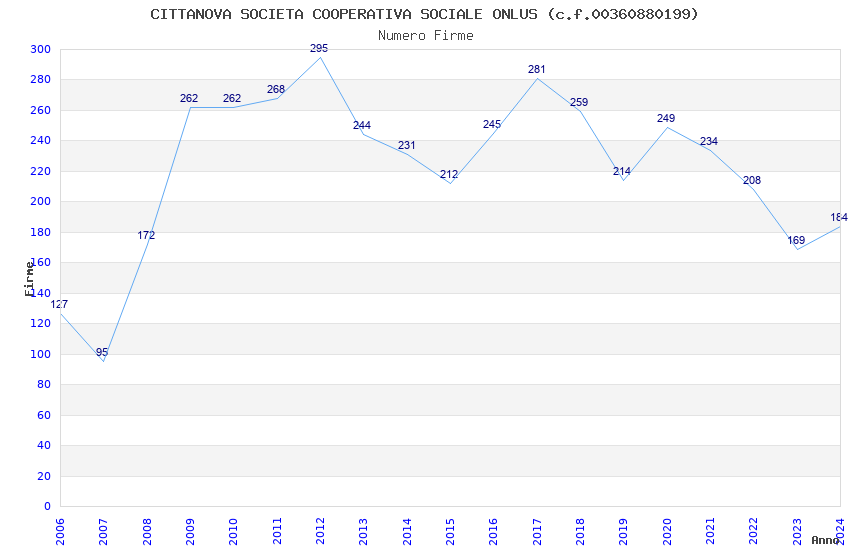Viewport: 850px width, 550px height.
Task: Click the y-axis tick label 0
Action: [x=48, y=506]
